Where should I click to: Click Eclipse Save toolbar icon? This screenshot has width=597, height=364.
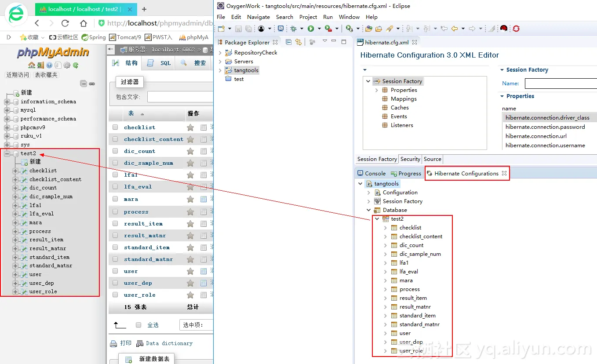[x=238, y=29]
